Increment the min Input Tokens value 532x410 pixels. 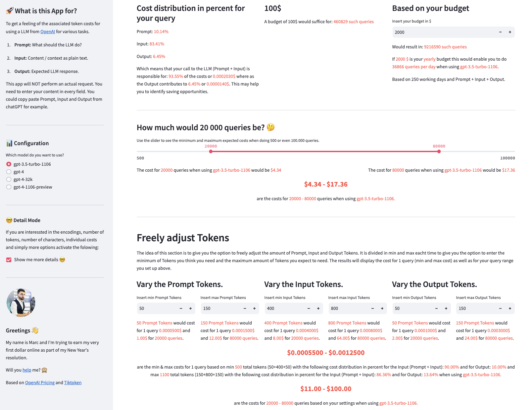318,308
